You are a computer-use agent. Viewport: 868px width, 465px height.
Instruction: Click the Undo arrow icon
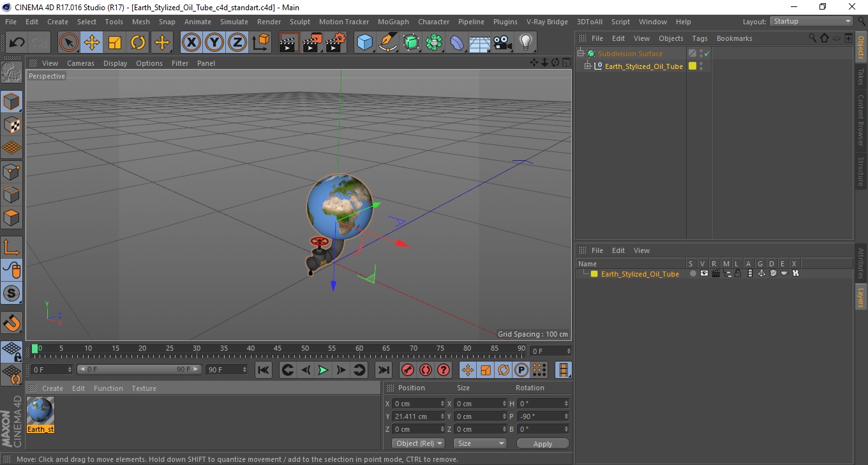[x=17, y=43]
